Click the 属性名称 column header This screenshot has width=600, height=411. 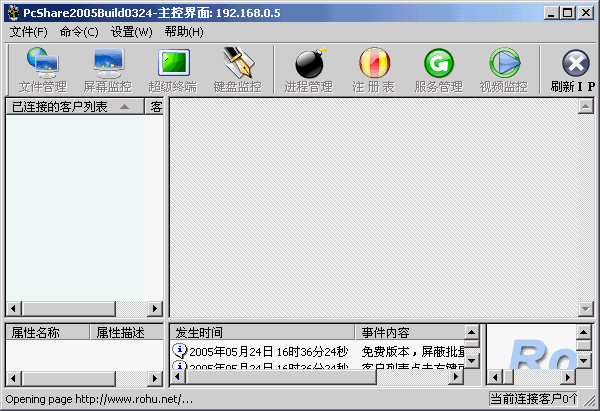(x=47, y=332)
